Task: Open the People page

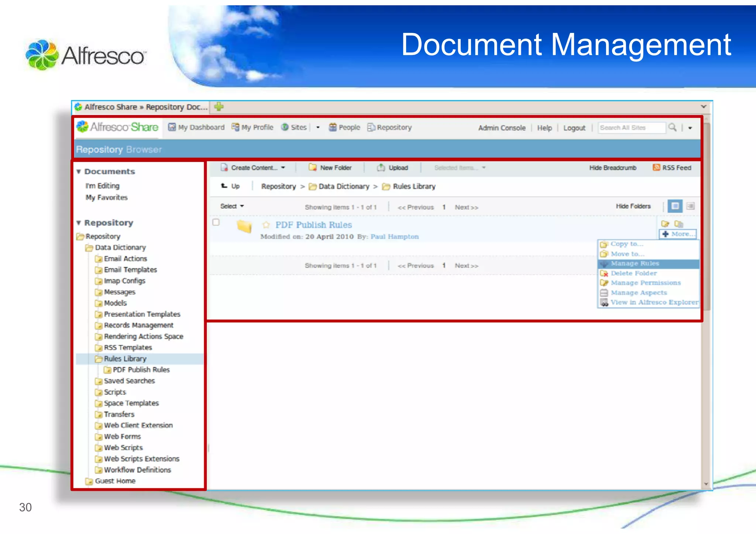Action: (344, 127)
